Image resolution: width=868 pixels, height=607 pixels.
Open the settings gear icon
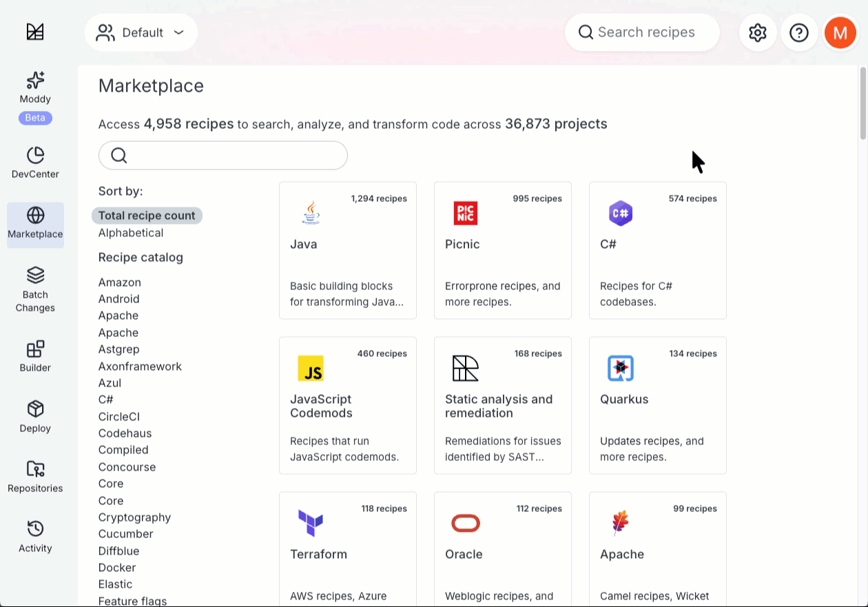pos(758,32)
